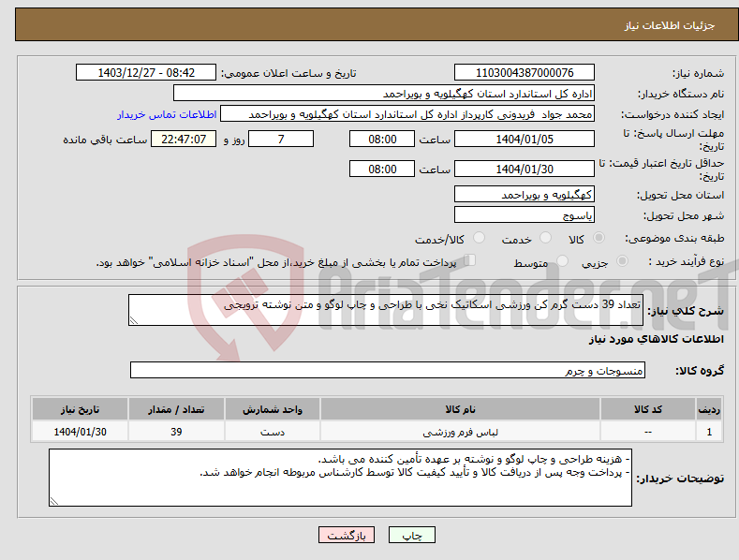This screenshot has height=560, width=739.
Task: Click the ردیف column header
Action: tap(709, 409)
